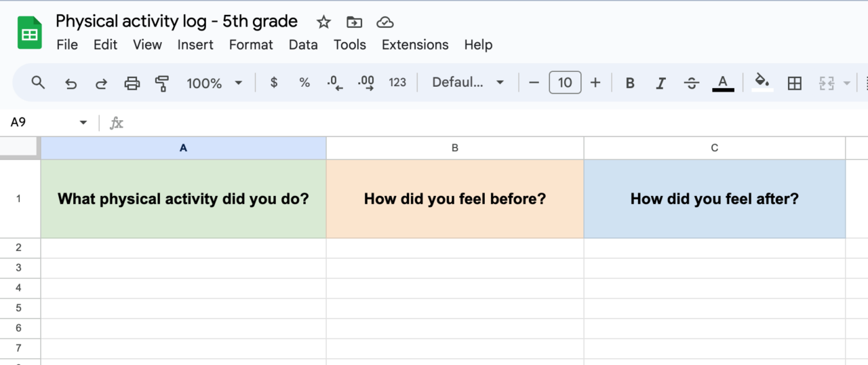Toggle italic formatting

coord(660,83)
